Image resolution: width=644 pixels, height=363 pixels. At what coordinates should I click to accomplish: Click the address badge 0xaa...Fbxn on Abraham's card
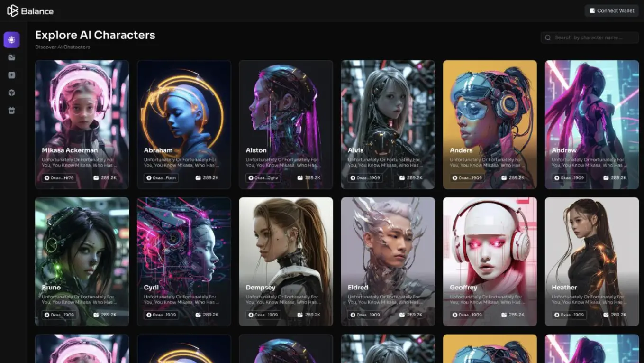click(x=161, y=177)
